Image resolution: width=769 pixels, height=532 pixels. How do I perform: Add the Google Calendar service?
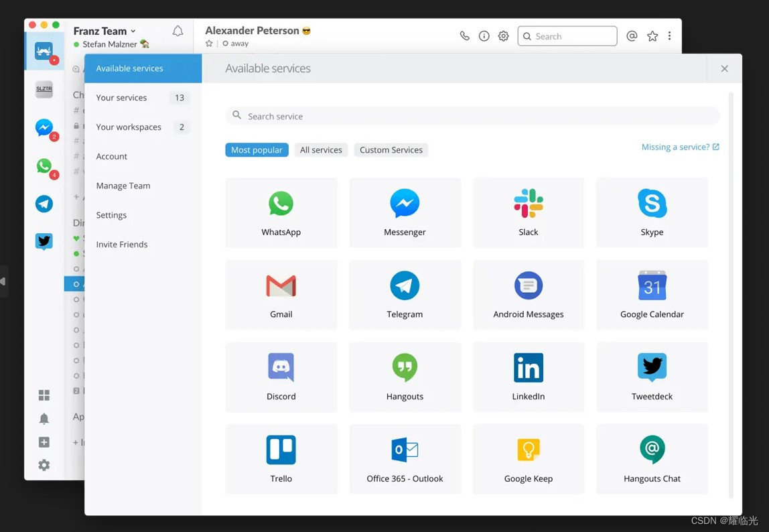coord(652,295)
